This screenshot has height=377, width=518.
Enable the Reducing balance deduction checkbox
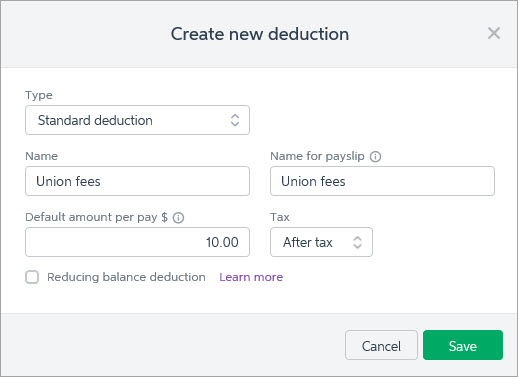coord(32,277)
